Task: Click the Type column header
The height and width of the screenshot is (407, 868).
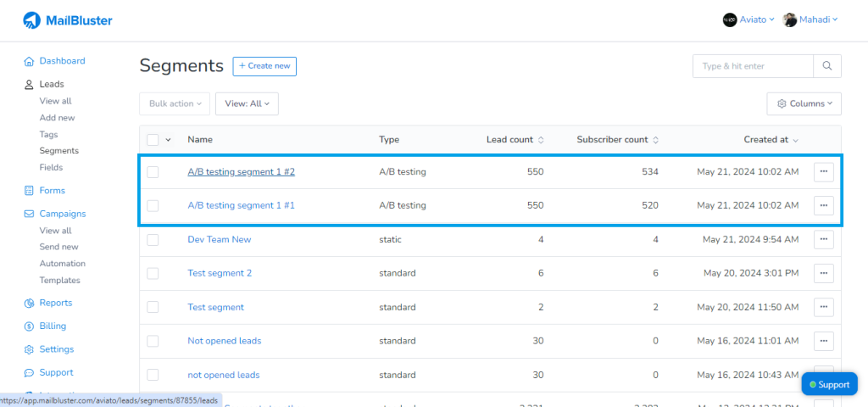Action: click(x=389, y=140)
